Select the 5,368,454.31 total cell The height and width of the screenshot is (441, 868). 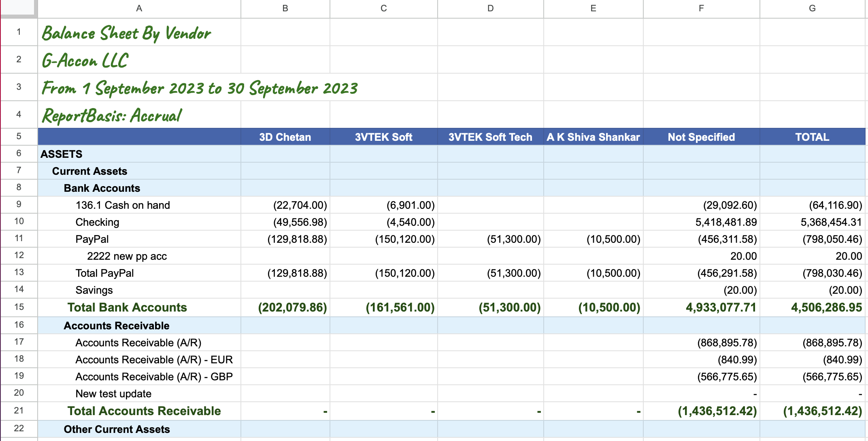(x=813, y=222)
